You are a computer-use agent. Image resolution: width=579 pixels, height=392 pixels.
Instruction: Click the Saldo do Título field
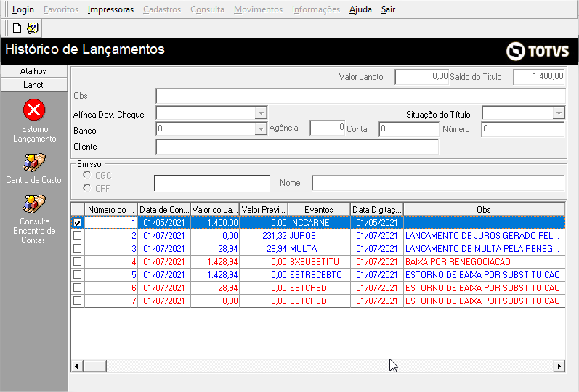(539, 77)
